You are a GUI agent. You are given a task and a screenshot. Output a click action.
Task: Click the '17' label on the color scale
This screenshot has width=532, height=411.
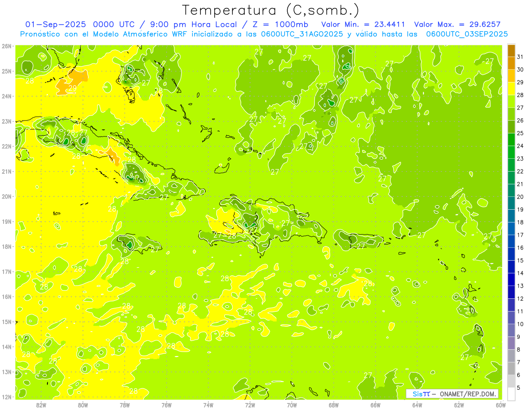coord(520,235)
